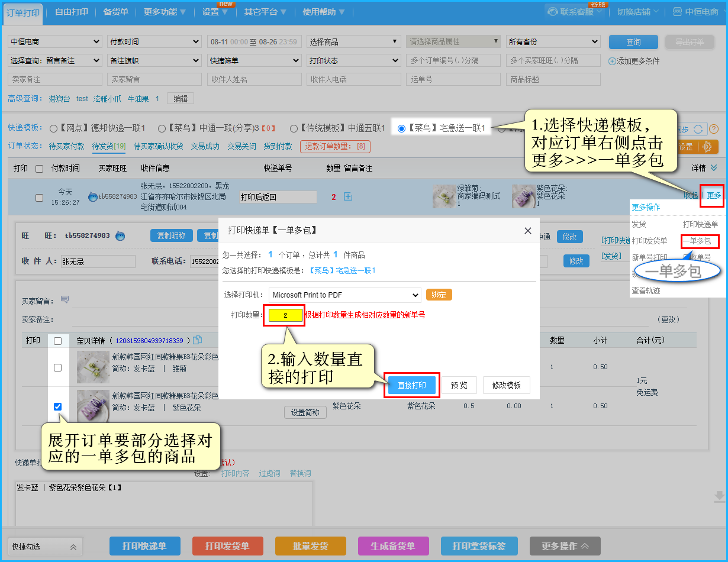This screenshot has width=728, height=562.
Task: Click the 绿雏菊 product thumbnail in the order row
Action: 444,196
